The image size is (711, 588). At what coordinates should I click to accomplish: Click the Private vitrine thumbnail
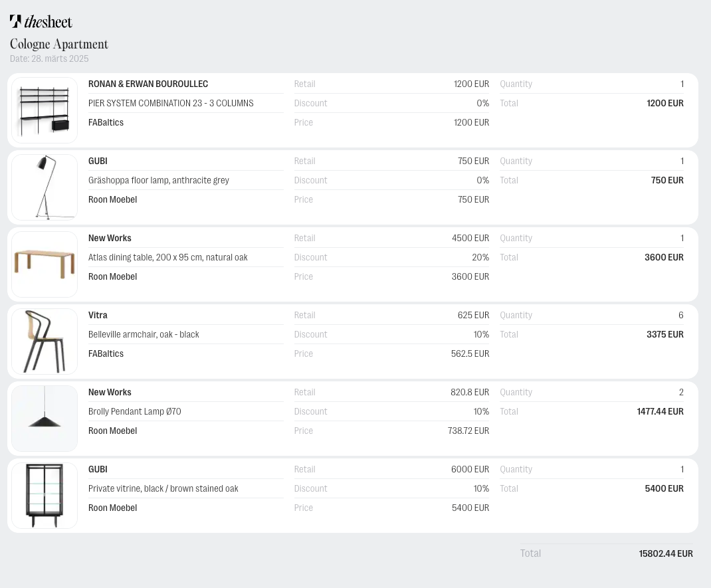pos(45,496)
